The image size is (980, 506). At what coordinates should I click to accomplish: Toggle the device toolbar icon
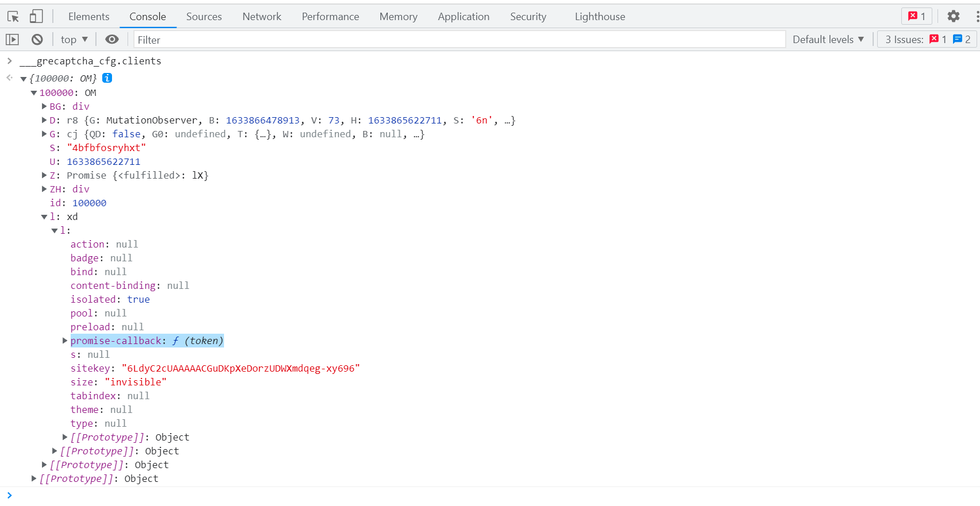click(36, 17)
